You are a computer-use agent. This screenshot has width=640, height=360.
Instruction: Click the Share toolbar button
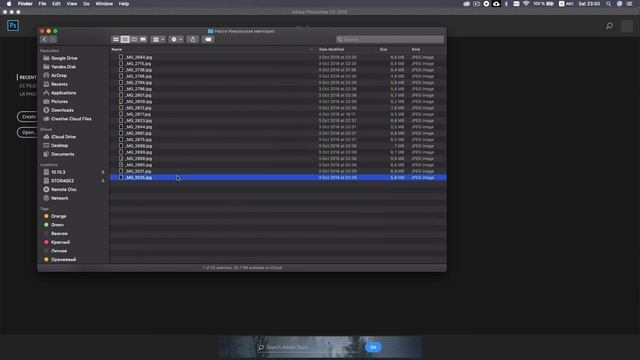[x=193, y=39]
